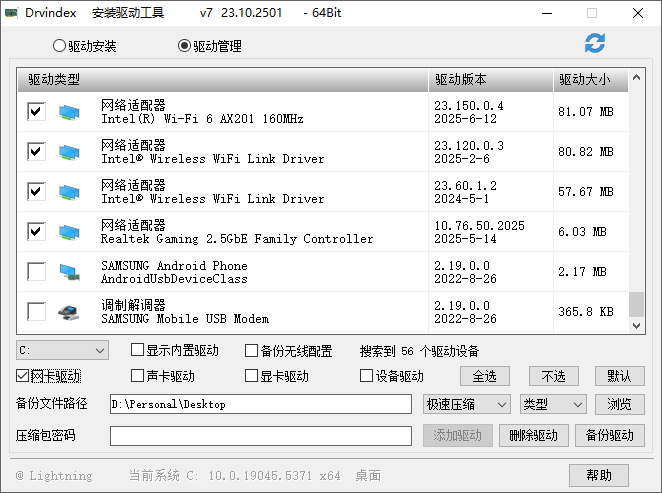662x493 pixels.
Task: Click the list scrollbar down arrow
Action: point(636,325)
